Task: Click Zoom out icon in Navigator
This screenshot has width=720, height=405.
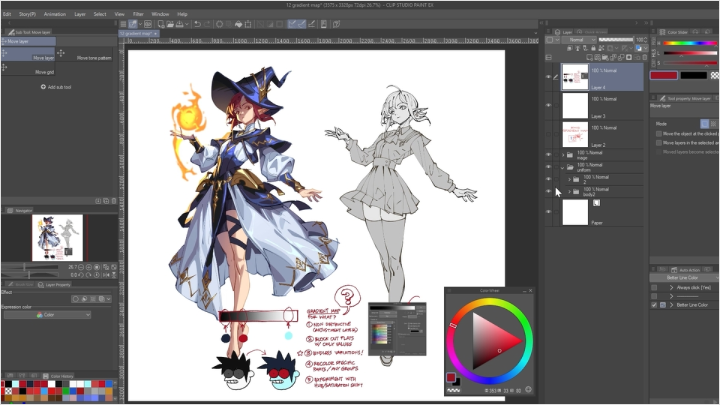Action: click(x=81, y=267)
